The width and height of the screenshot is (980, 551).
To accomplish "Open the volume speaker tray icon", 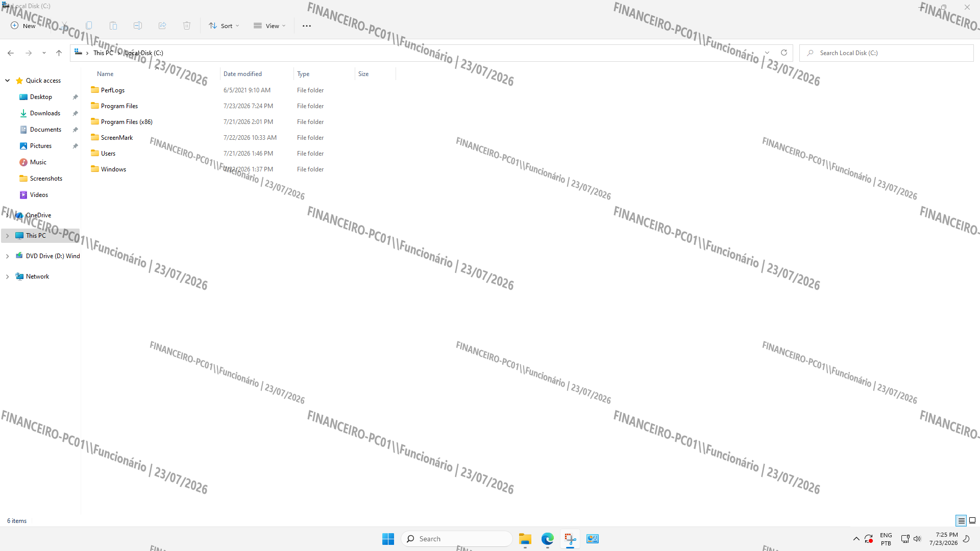I will [917, 539].
